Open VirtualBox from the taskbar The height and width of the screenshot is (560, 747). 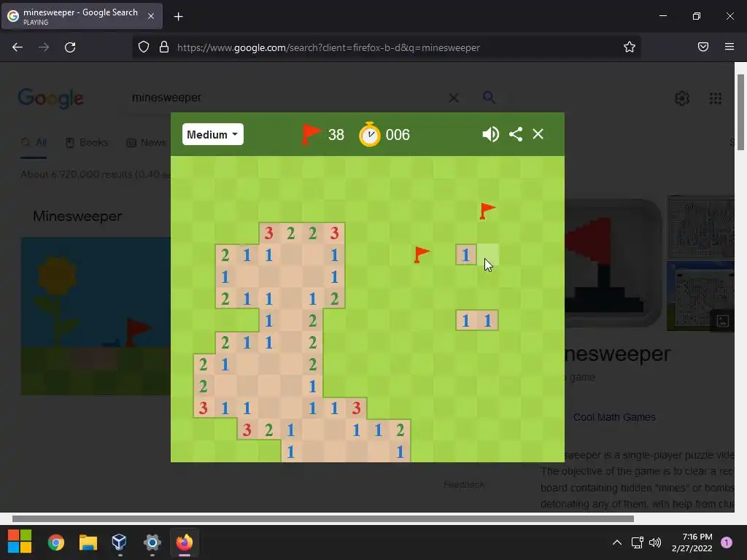coord(119,542)
